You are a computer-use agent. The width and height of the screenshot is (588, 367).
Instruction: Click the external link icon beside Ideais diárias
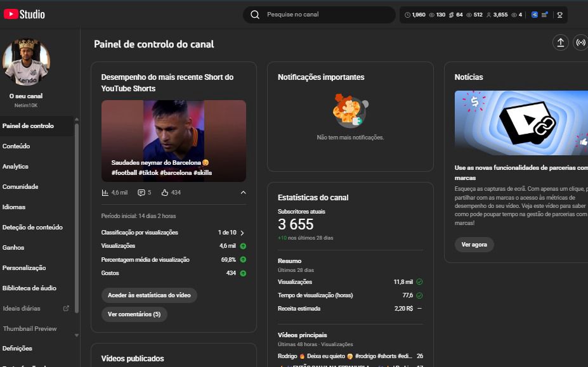pos(66,309)
